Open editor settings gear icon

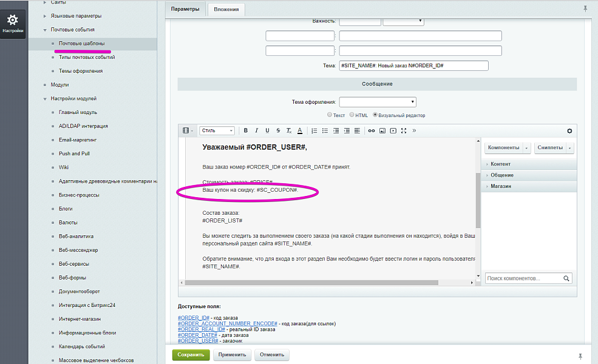tap(569, 130)
